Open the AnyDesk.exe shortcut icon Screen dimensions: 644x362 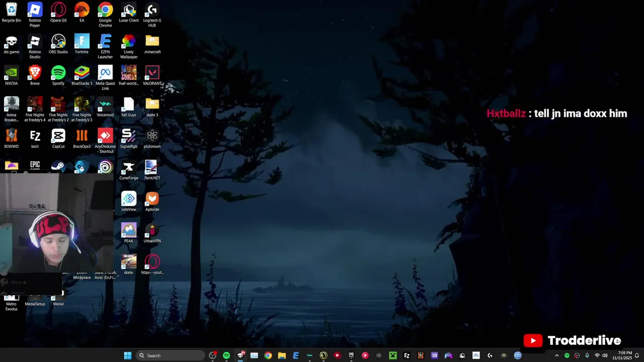point(105,141)
